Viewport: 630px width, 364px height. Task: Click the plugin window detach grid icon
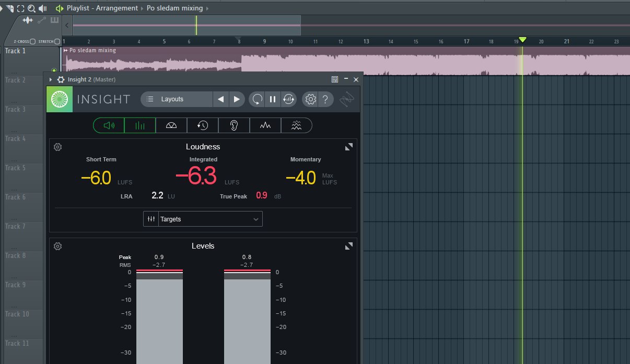(335, 79)
